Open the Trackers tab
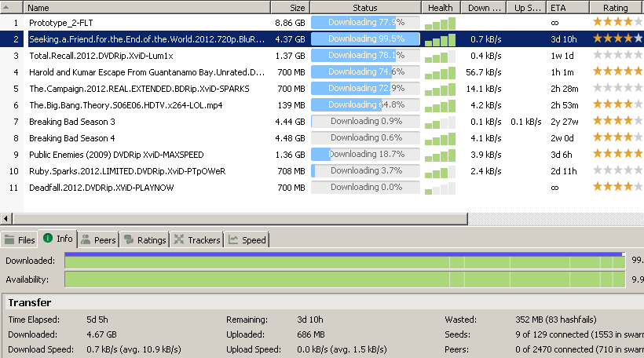Image resolution: width=644 pixels, height=358 pixels. (x=197, y=239)
